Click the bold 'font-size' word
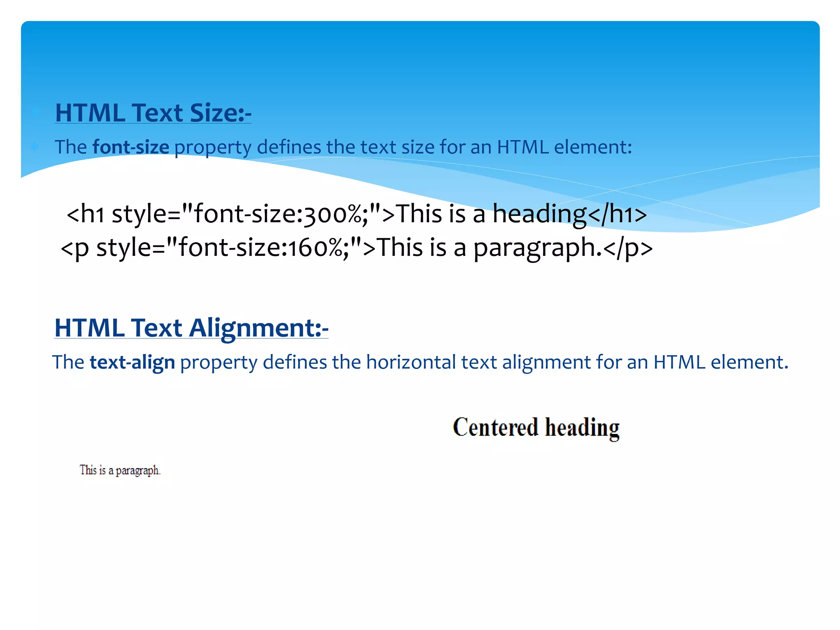Image resolution: width=840 pixels, height=630 pixels. pyautogui.click(x=131, y=147)
